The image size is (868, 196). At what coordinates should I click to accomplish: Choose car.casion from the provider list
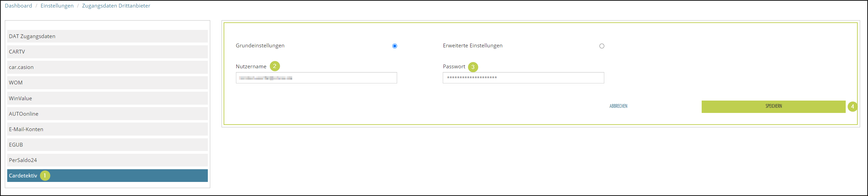[107, 67]
